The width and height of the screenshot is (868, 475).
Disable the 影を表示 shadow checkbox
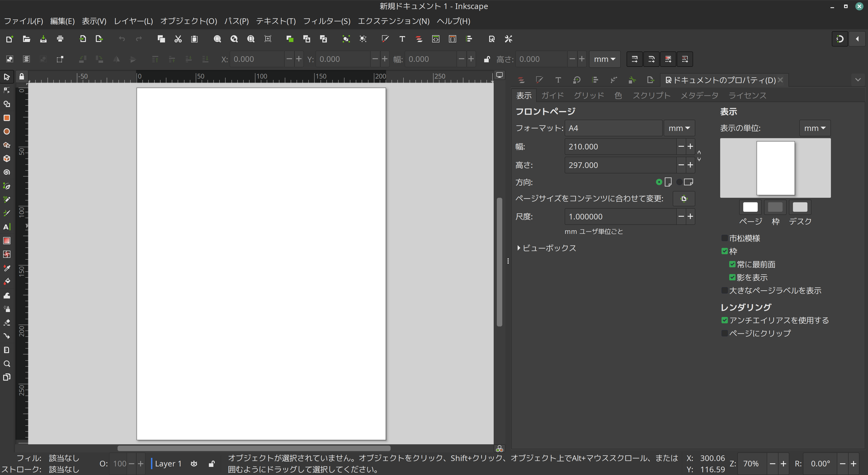click(x=732, y=277)
